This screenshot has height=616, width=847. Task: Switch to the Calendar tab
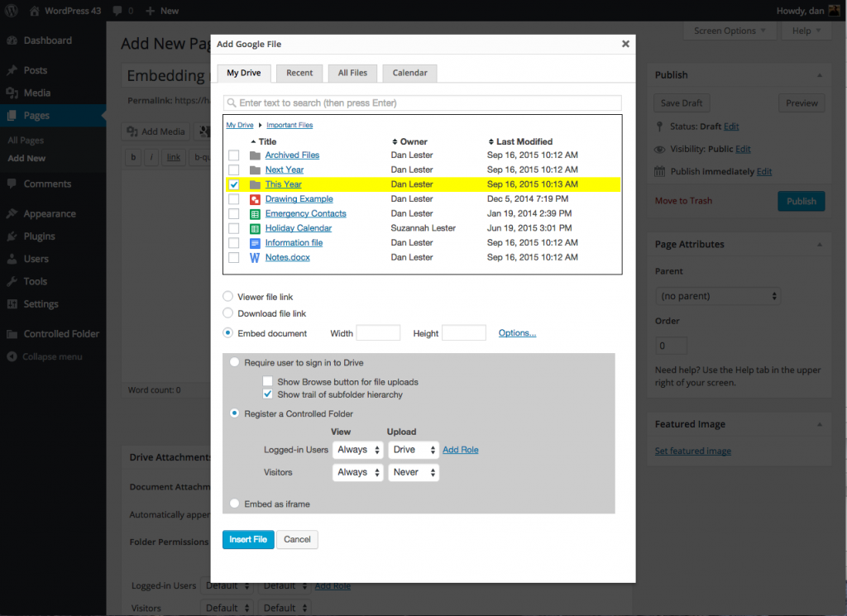(x=410, y=73)
